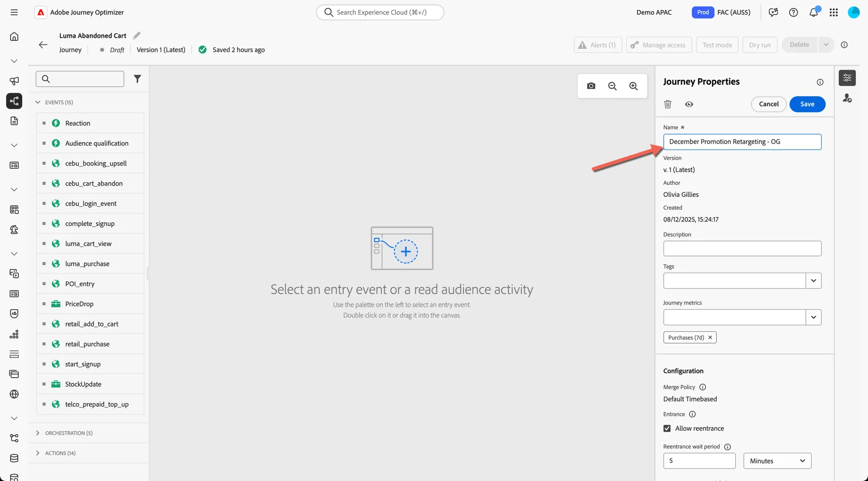
Task: Open the user profile avatar
Action: tap(854, 12)
